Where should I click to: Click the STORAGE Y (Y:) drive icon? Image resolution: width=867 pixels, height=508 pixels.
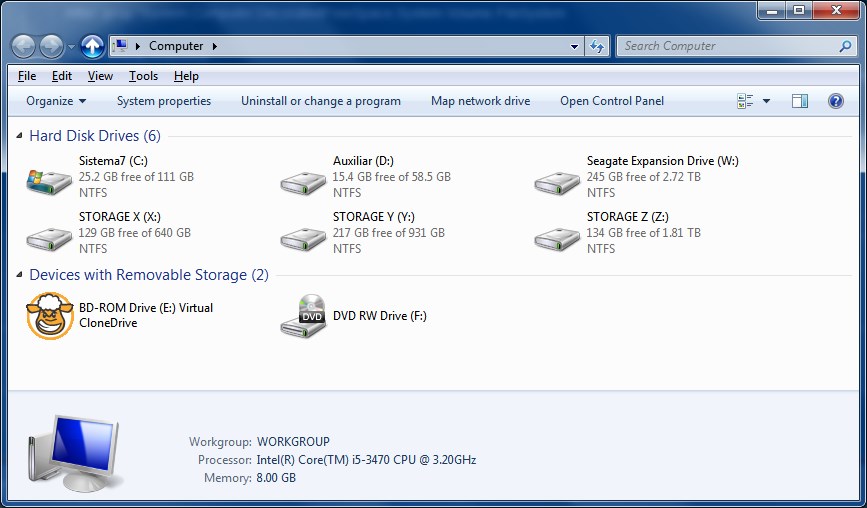coord(302,237)
